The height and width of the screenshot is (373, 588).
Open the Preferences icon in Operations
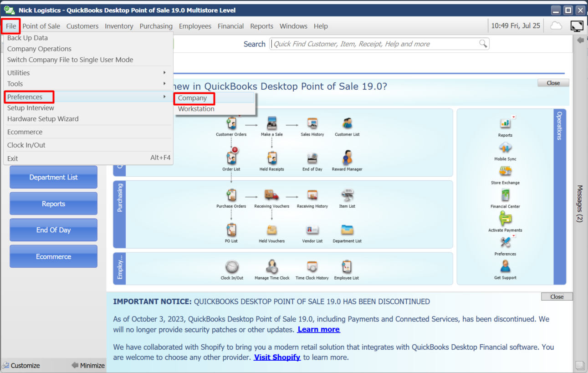pyautogui.click(x=505, y=242)
